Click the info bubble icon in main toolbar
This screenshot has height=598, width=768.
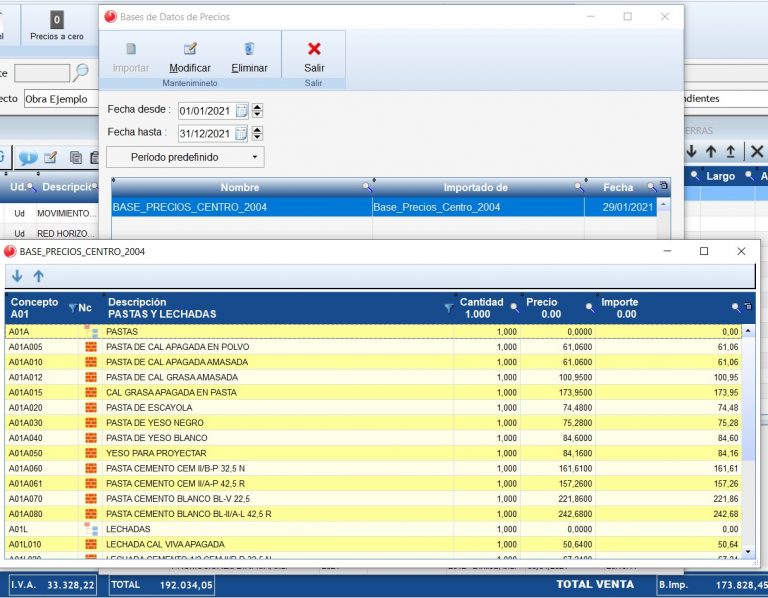(28, 158)
